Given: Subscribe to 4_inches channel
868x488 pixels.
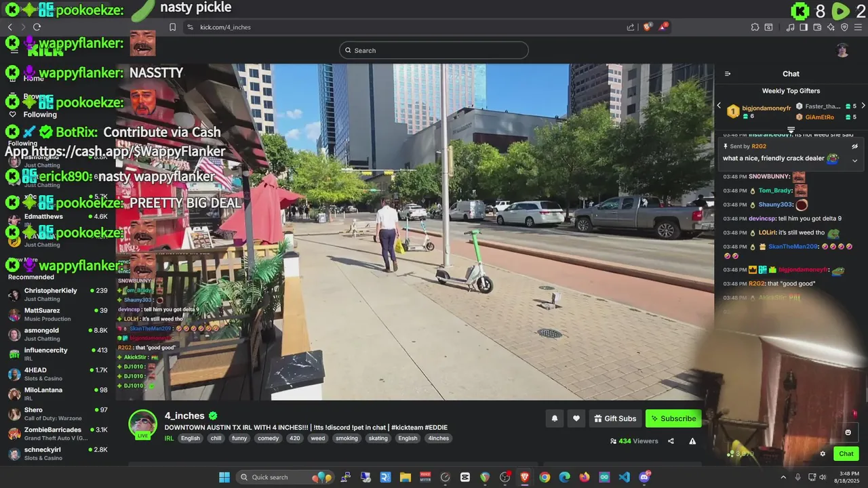Looking at the screenshot, I should [673, 419].
